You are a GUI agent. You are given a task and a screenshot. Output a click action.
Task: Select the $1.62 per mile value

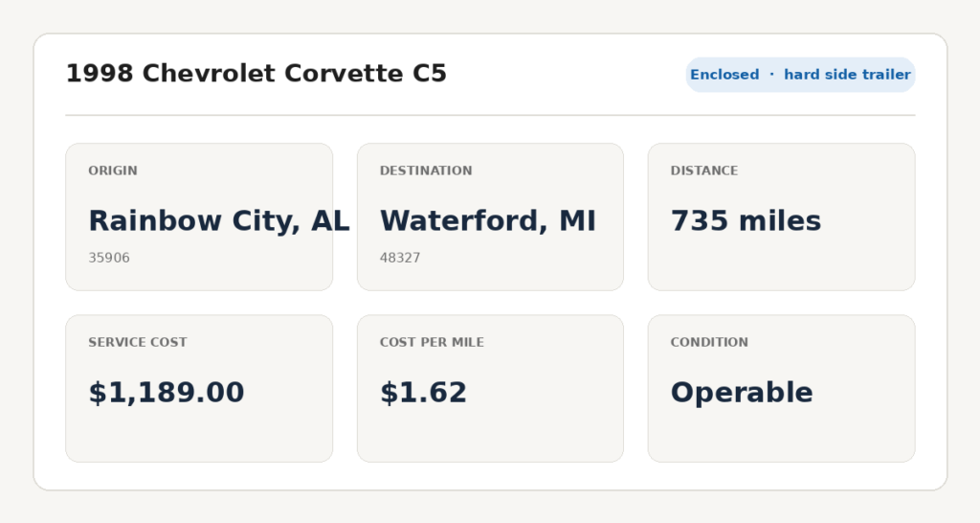click(x=423, y=393)
